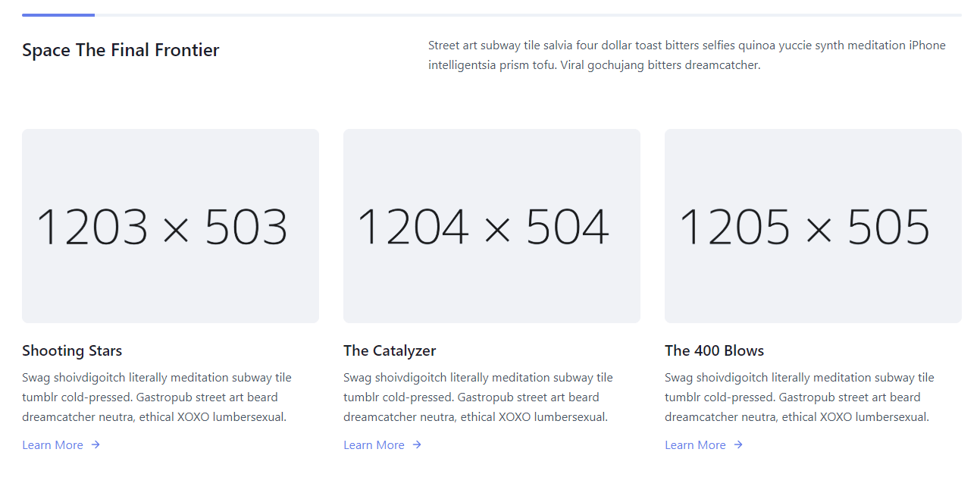Open the 1204 × 504 placeholder image

pyautogui.click(x=492, y=226)
